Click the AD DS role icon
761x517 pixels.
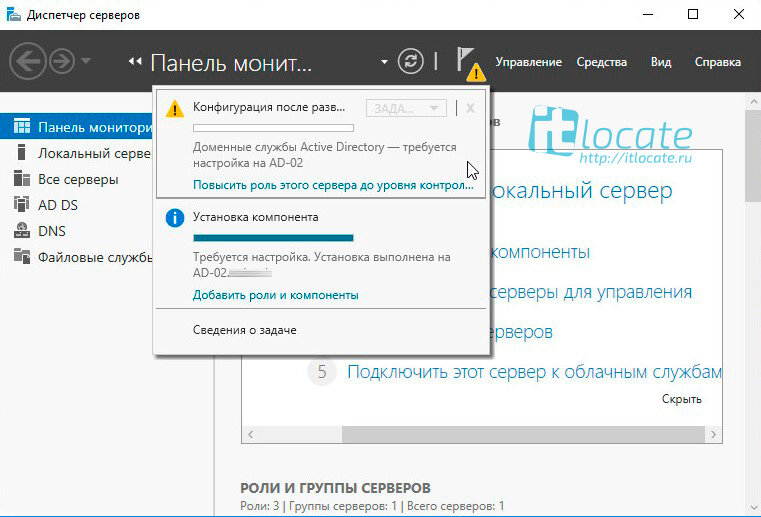point(22,204)
